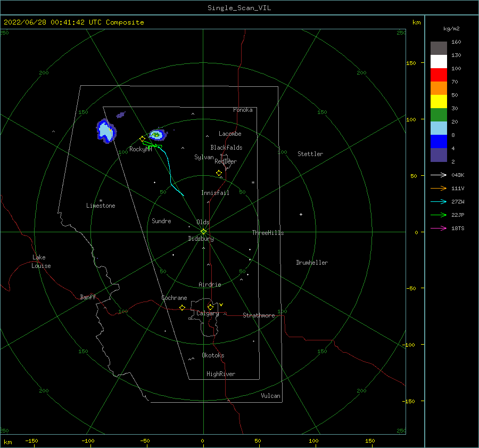Click the Didsbury label
The height and width of the screenshot is (448, 479).
[201, 239]
